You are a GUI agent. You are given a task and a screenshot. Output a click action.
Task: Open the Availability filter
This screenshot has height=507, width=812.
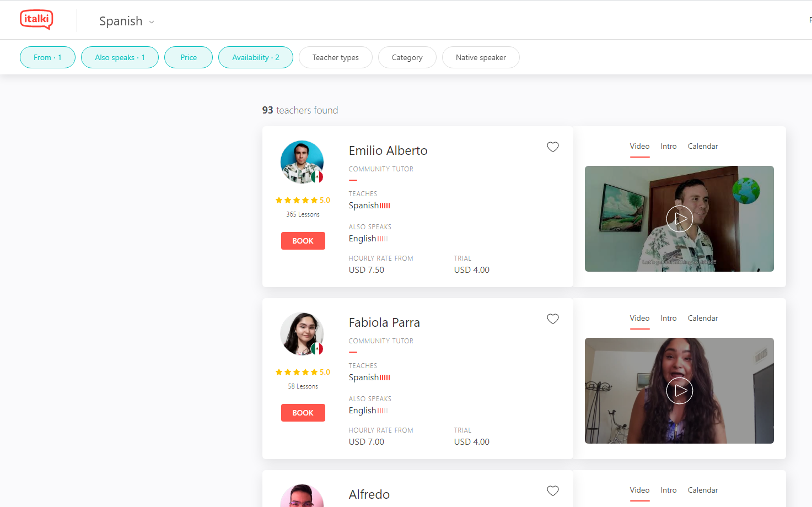(256, 57)
